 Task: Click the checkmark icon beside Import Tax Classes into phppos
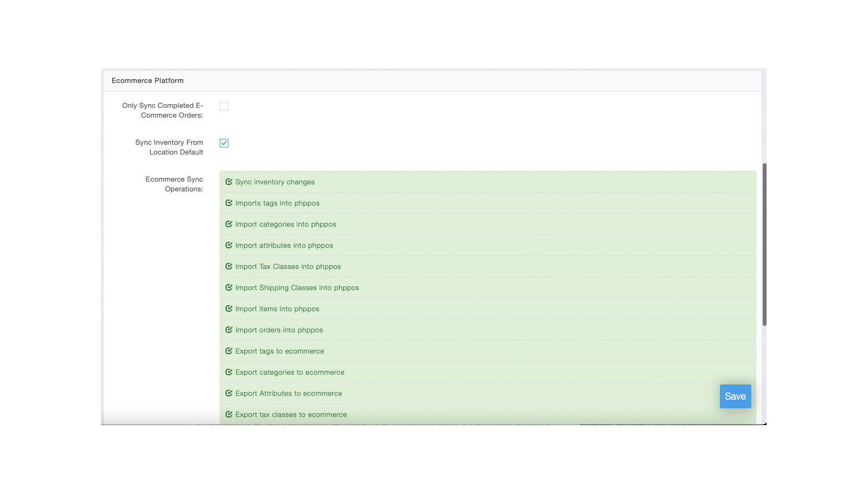click(x=228, y=266)
